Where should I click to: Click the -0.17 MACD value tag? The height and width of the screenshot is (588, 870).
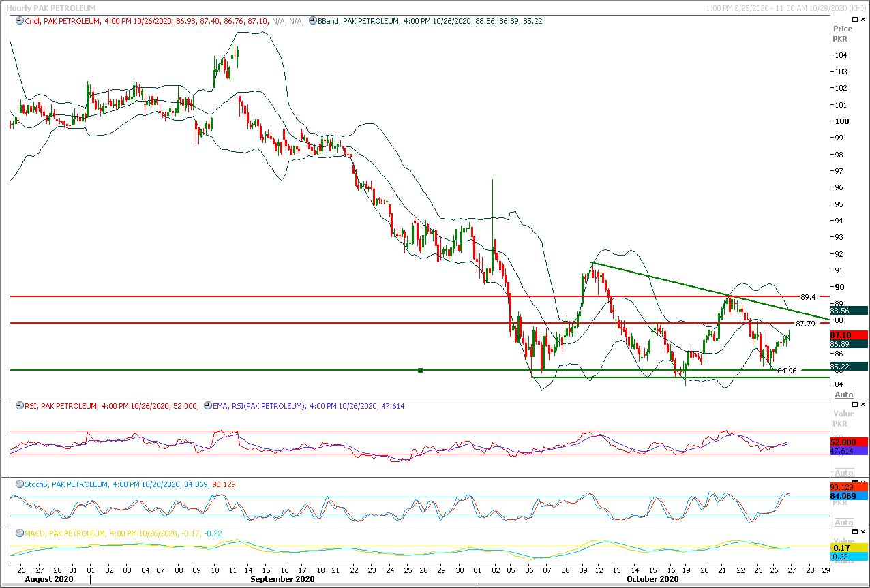coord(849,548)
